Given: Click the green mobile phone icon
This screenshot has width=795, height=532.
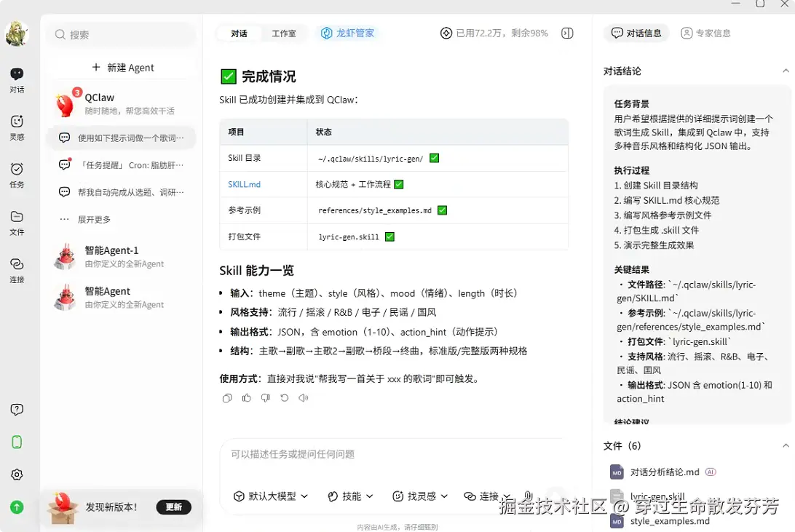Looking at the screenshot, I should (x=17, y=442).
